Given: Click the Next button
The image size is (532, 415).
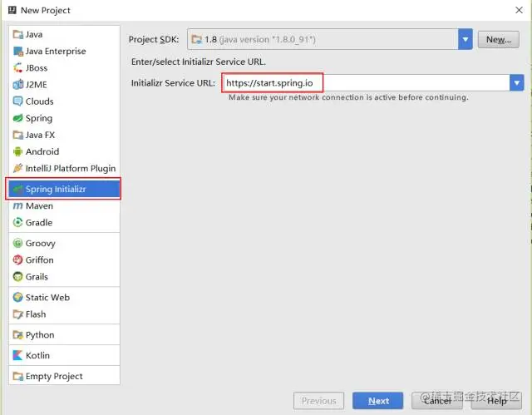Looking at the screenshot, I should (x=378, y=401).
